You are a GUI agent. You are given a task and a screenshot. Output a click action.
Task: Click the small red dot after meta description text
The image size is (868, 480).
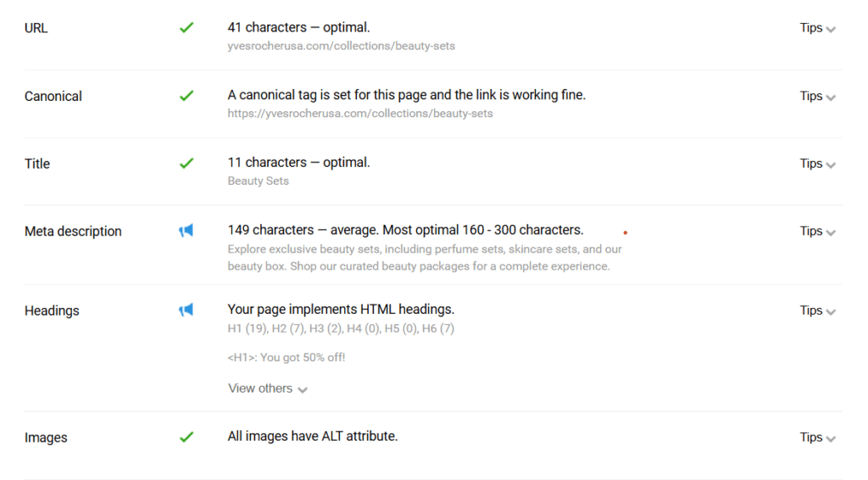tap(626, 232)
